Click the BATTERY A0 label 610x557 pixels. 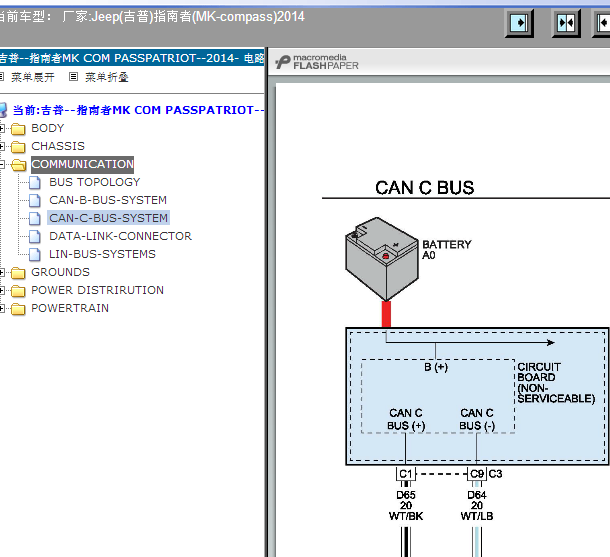point(447,250)
